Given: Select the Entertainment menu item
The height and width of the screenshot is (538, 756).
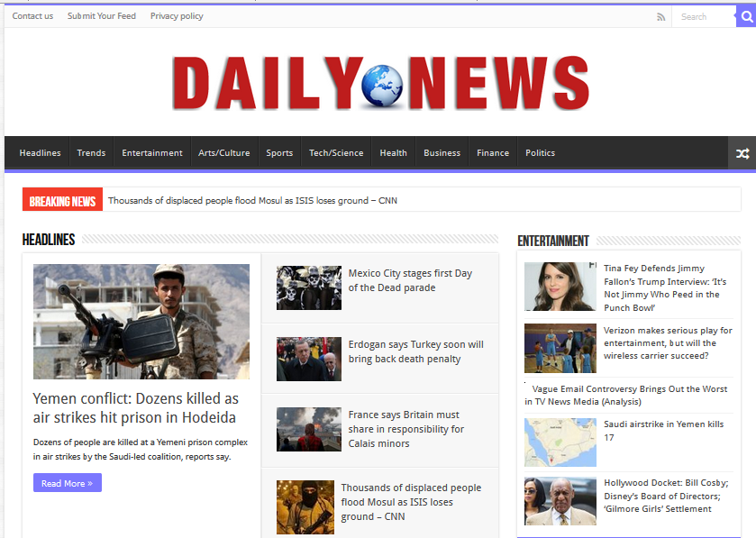Looking at the screenshot, I should tap(152, 153).
